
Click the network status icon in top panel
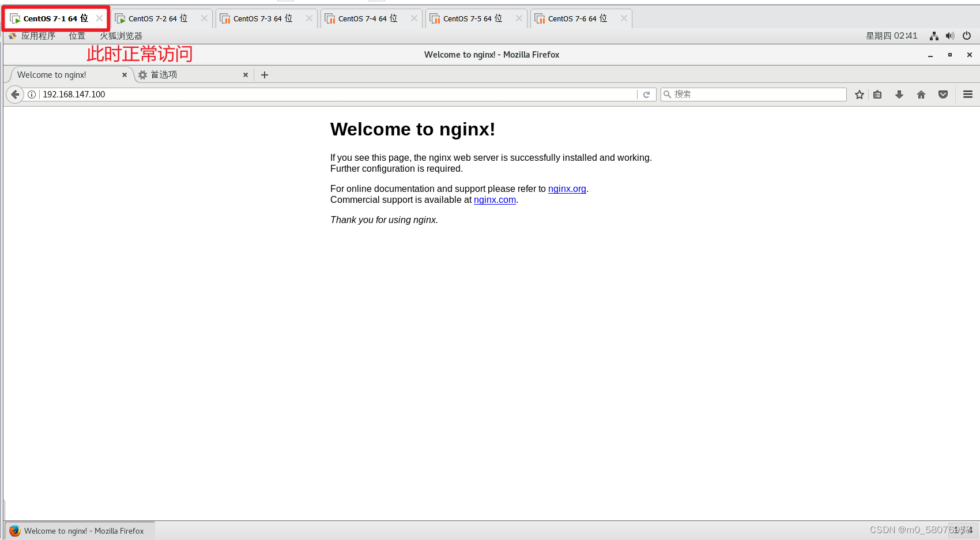[934, 36]
